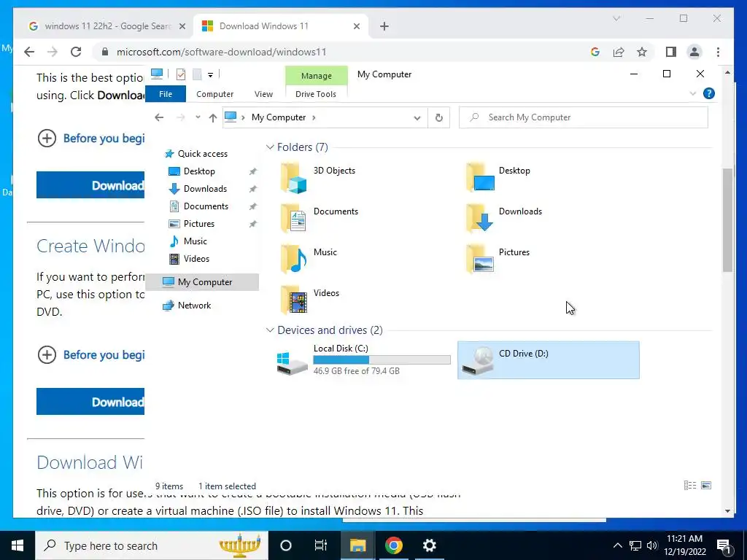Click Properties icon in quick access toolbar
747x560 pixels.
pos(181,74)
